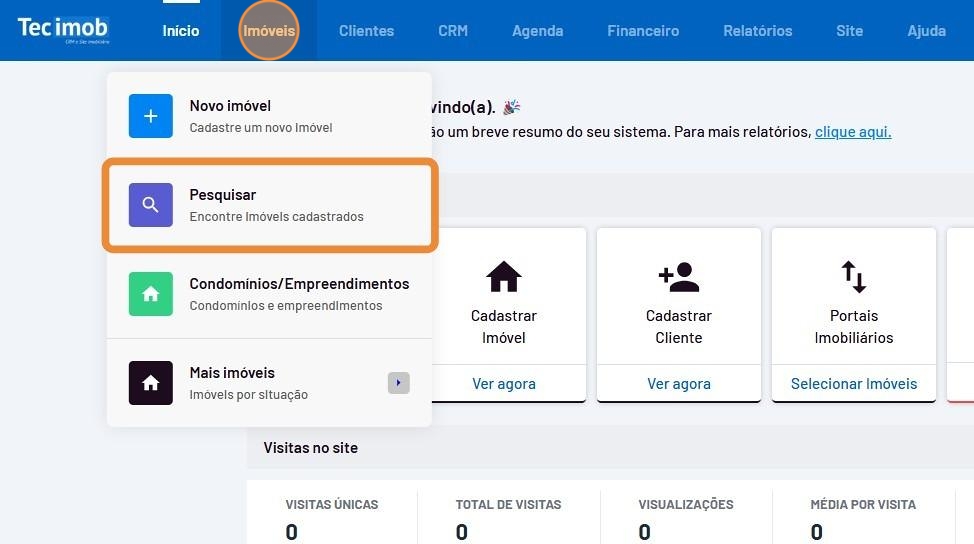Screen dimensions: 974x544
Task: Click the arrows icon in Portais Imobiliários card
Action: [x=853, y=276]
